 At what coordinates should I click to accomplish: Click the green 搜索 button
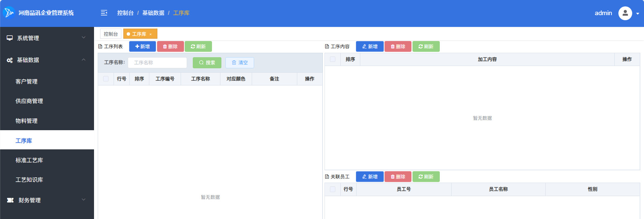[207, 63]
